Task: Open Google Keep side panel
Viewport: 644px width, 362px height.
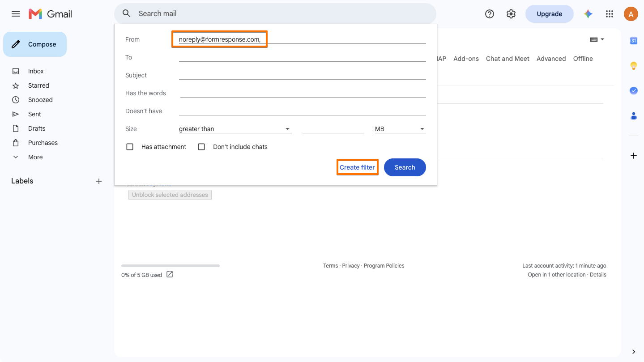Action: [x=634, y=66]
